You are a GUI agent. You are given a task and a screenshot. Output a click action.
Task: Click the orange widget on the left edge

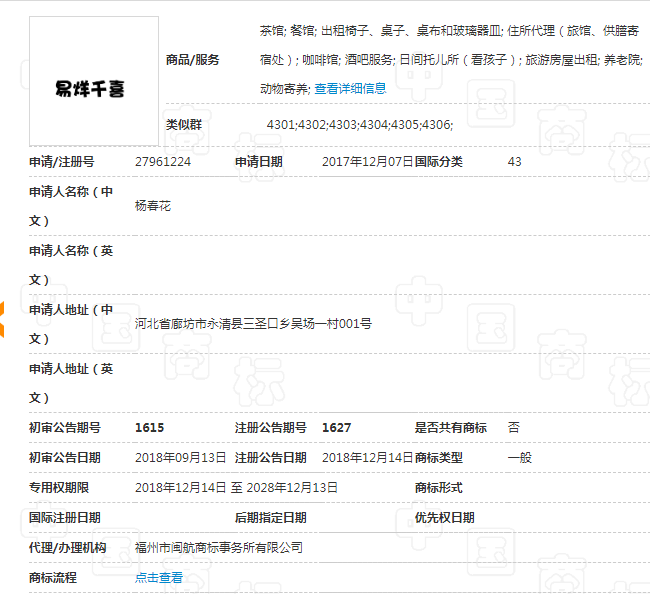2,319
